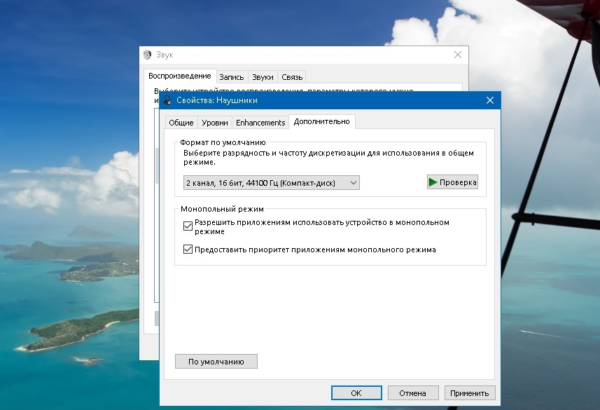Click the По умолчанию button
This screenshot has width=600, height=410.
click(216, 361)
